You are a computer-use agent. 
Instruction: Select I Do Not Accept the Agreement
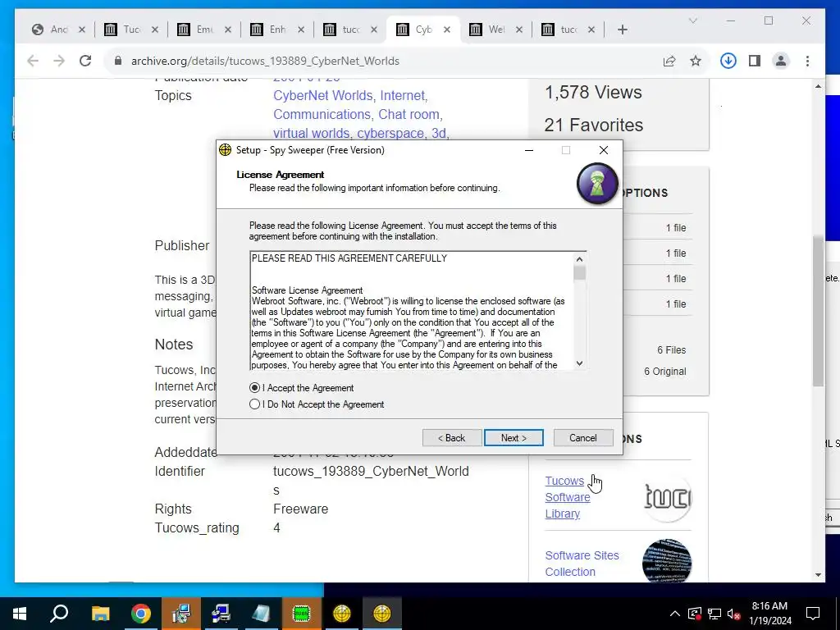pyautogui.click(x=254, y=404)
